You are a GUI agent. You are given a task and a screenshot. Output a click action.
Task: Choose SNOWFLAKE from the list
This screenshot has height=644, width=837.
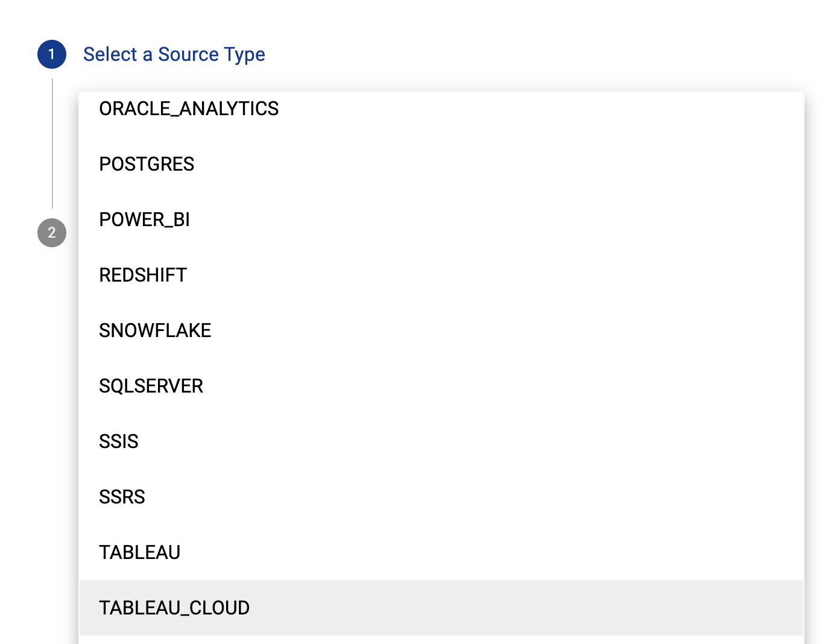click(x=155, y=331)
